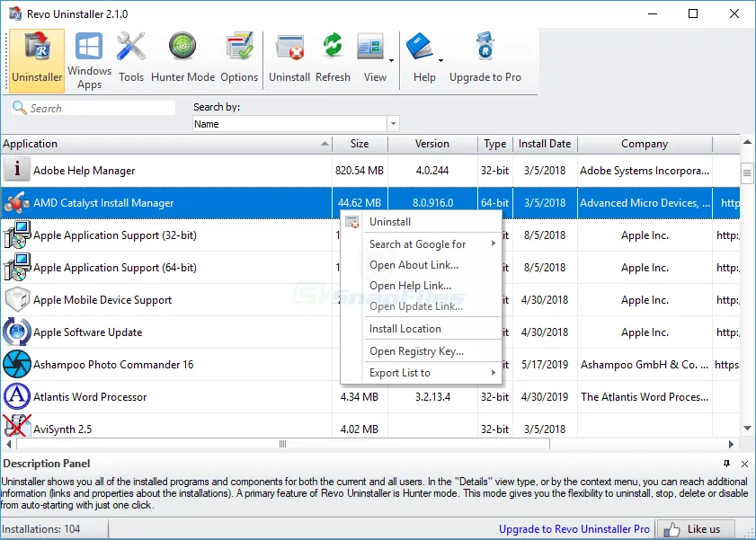
Task: Choose Uninstall from the context menu
Action: pos(422,222)
